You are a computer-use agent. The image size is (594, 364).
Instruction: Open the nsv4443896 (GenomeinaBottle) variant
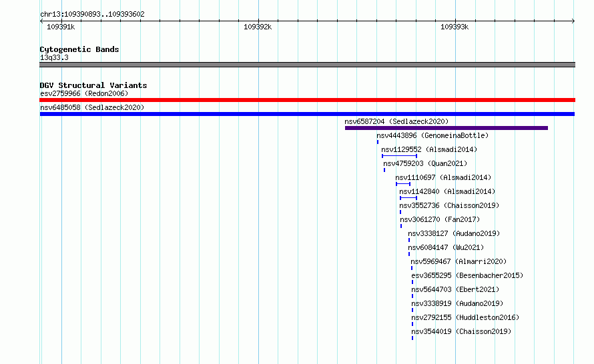(x=432, y=135)
